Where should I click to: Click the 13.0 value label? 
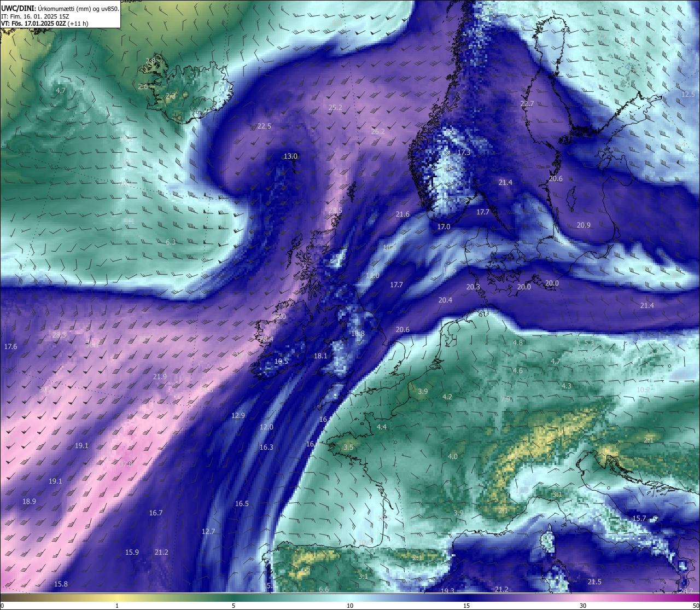(x=290, y=156)
